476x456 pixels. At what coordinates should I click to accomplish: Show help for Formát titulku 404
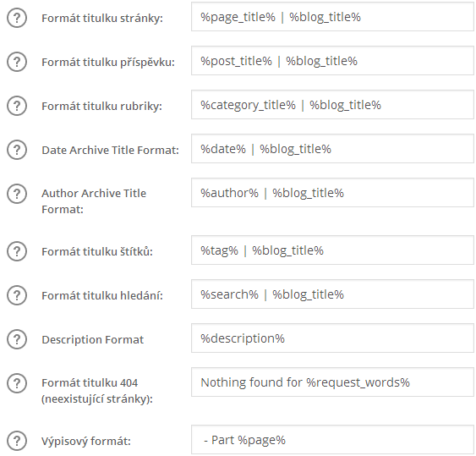click(x=17, y=383)
